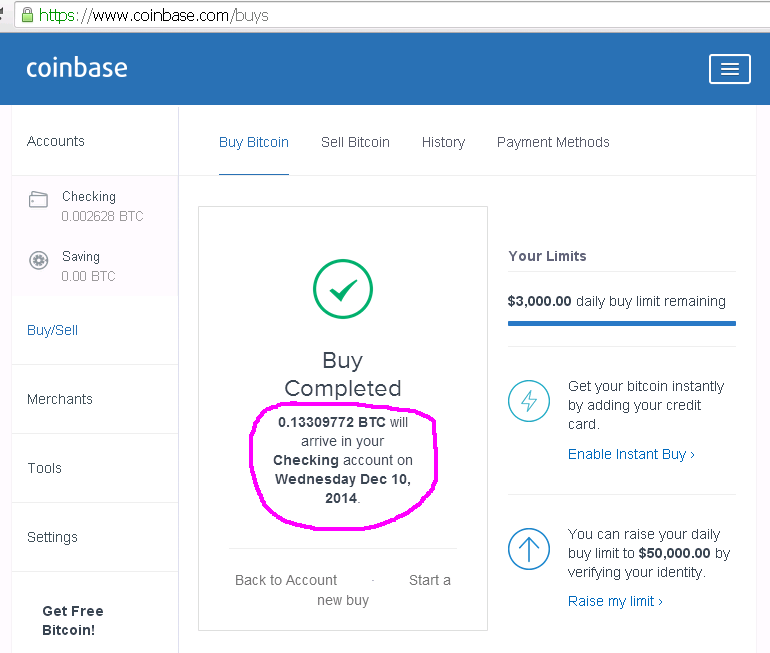Click the 0.002628 BTC Checking balance

tap(102, 217)
